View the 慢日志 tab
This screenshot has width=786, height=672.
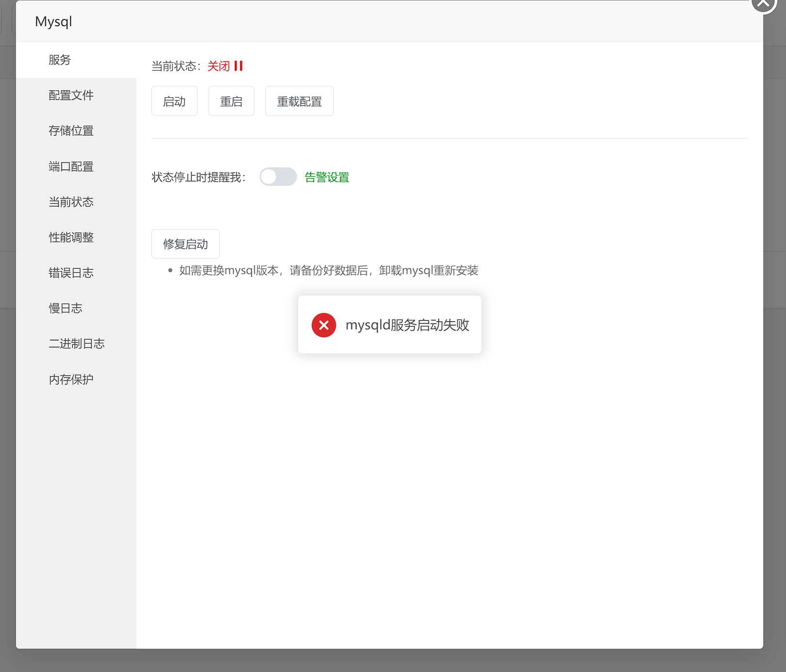[76, 308]
